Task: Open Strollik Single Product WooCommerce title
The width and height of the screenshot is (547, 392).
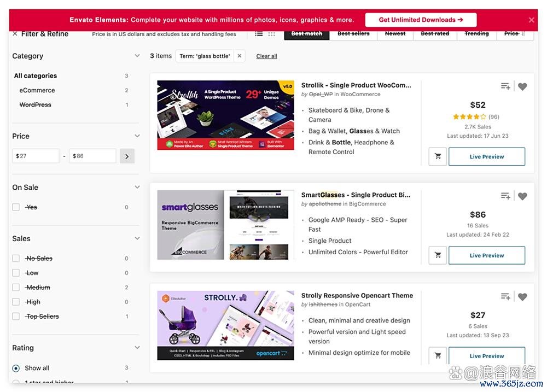Action: (x=356, y=85)
